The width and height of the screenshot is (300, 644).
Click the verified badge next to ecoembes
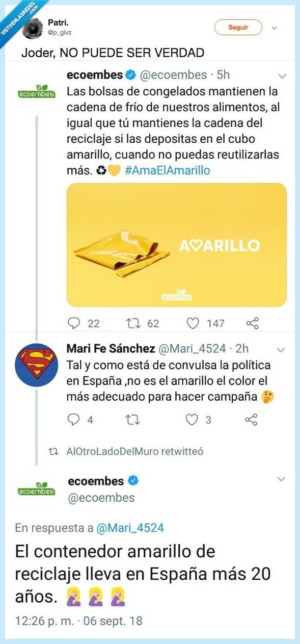(x=130, y=75)
